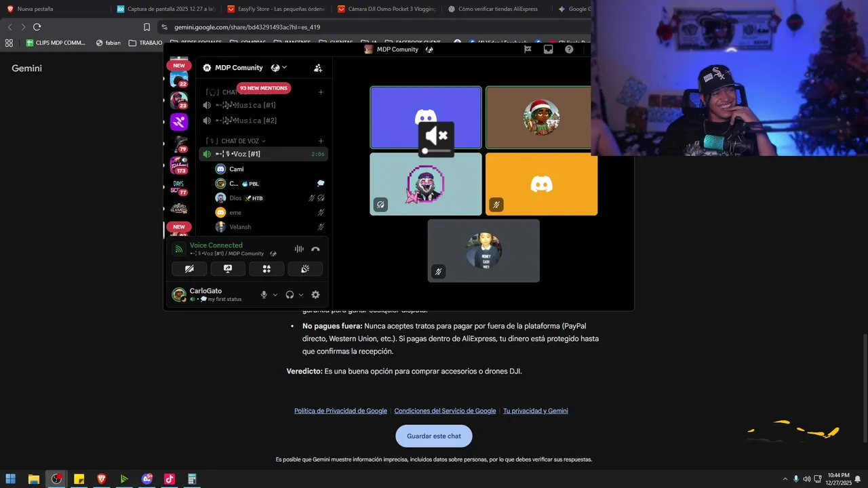
Task: Deafen audio with headphones icon
Action: coord(290,295)
